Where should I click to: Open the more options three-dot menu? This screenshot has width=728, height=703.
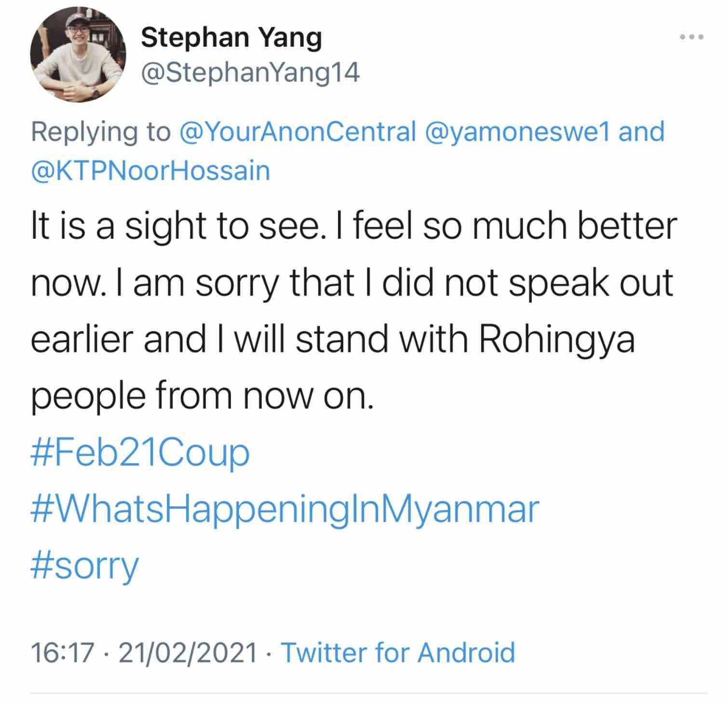[x=692, y=37]
